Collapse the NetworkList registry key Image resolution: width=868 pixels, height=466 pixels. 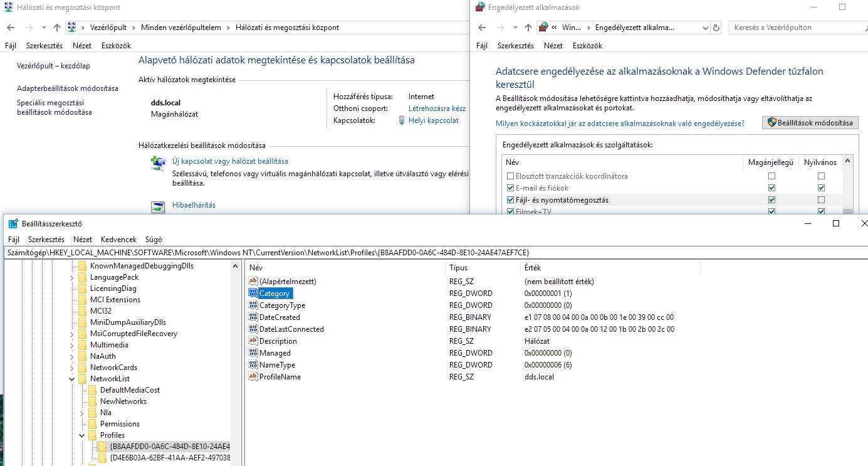72,379
